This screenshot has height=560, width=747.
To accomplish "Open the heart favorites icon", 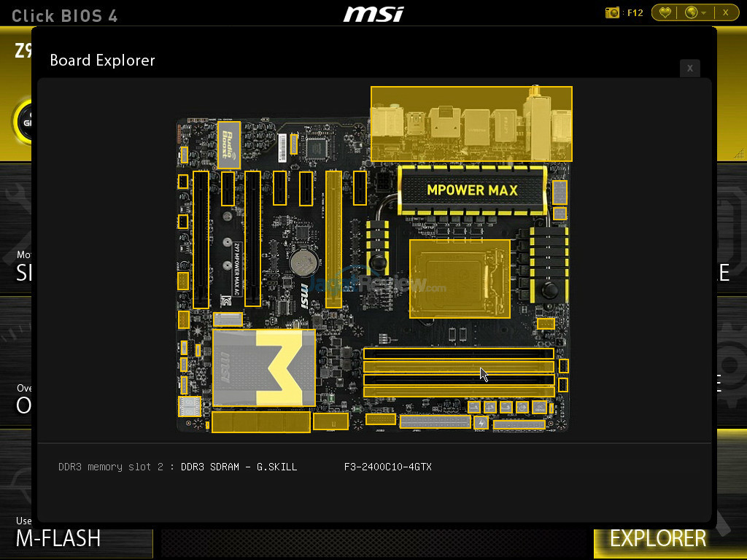I will coord(665,12).
